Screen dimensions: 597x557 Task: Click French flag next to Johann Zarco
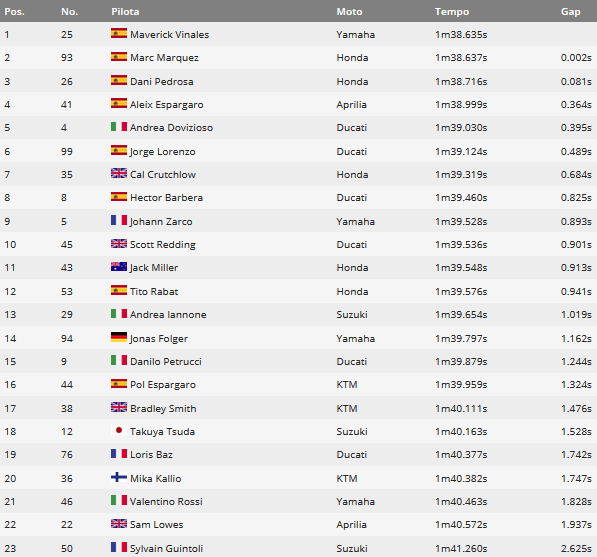tap(119, 220)
